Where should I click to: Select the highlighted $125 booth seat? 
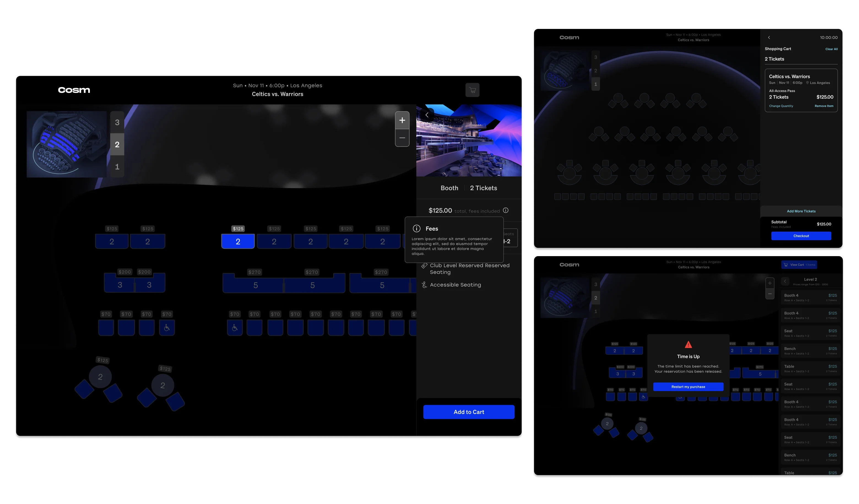pos(238,241)
